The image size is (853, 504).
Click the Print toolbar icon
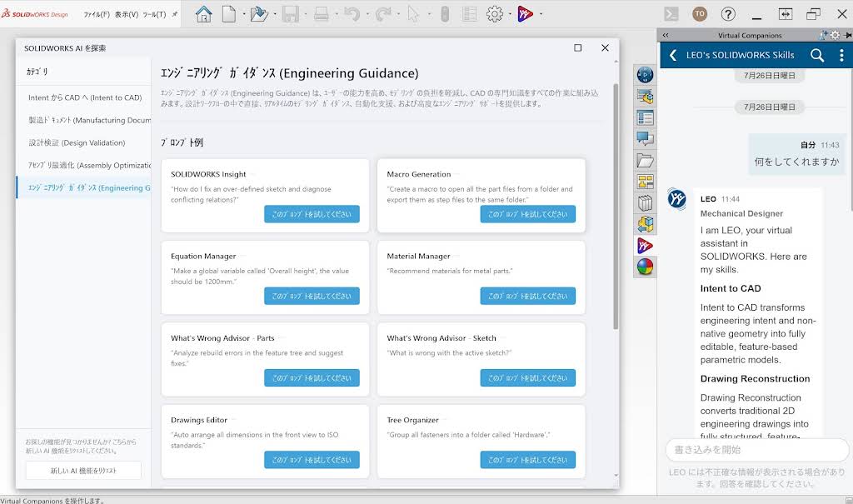(x=322, y=14)
